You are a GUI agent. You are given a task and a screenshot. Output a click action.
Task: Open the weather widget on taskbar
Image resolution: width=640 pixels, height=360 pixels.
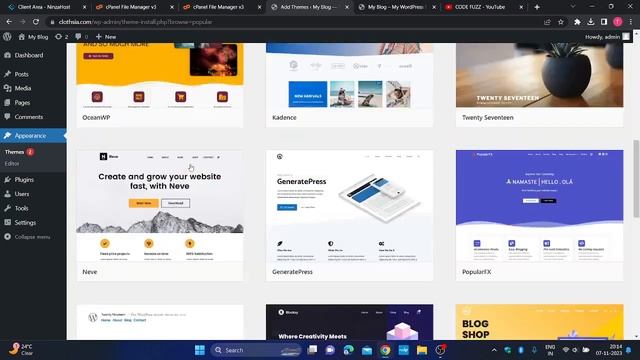click(20, 349)
